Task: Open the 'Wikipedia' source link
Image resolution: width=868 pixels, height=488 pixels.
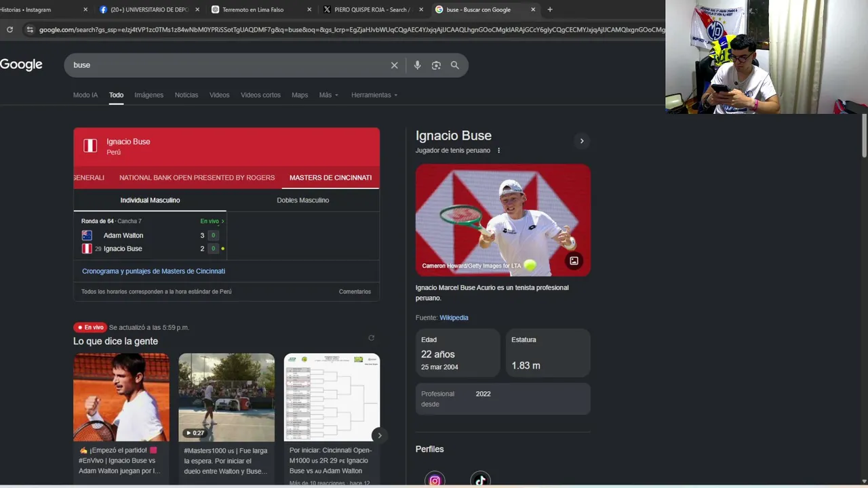Action: [x=454, y=317]
